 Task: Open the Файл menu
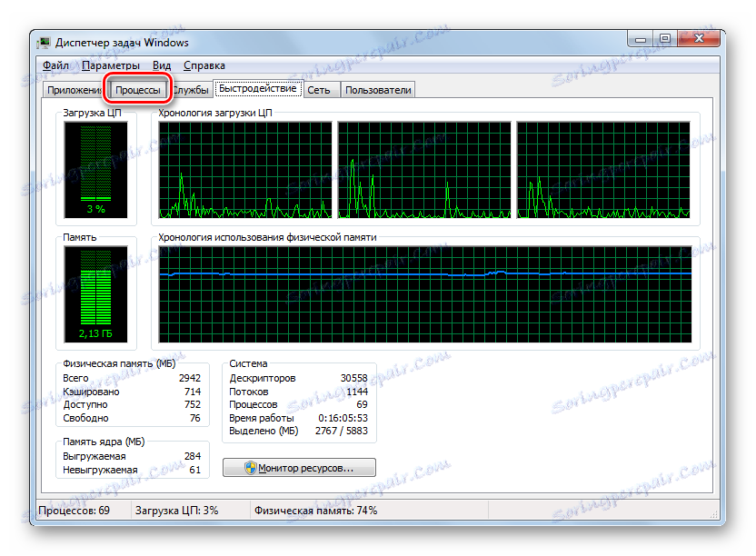tap(55, 65)
